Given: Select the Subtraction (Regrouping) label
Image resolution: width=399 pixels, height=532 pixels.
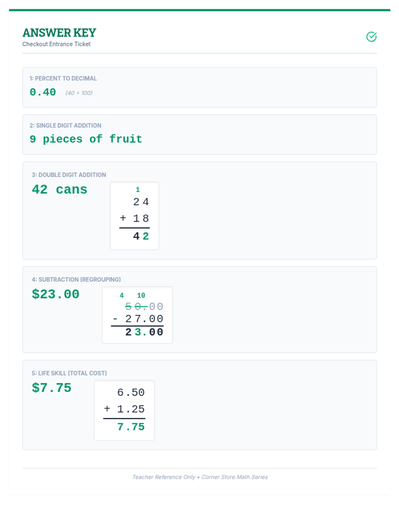Looking at the screenshot, I should [76, 280].
